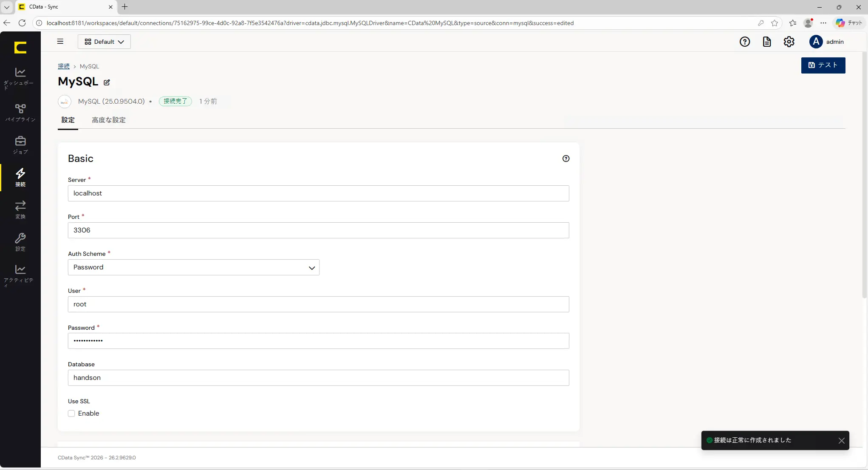Image resolution: width=868 pixels, height=470 pixels.
Task: Click the Server input field
Action: point(318,193)
